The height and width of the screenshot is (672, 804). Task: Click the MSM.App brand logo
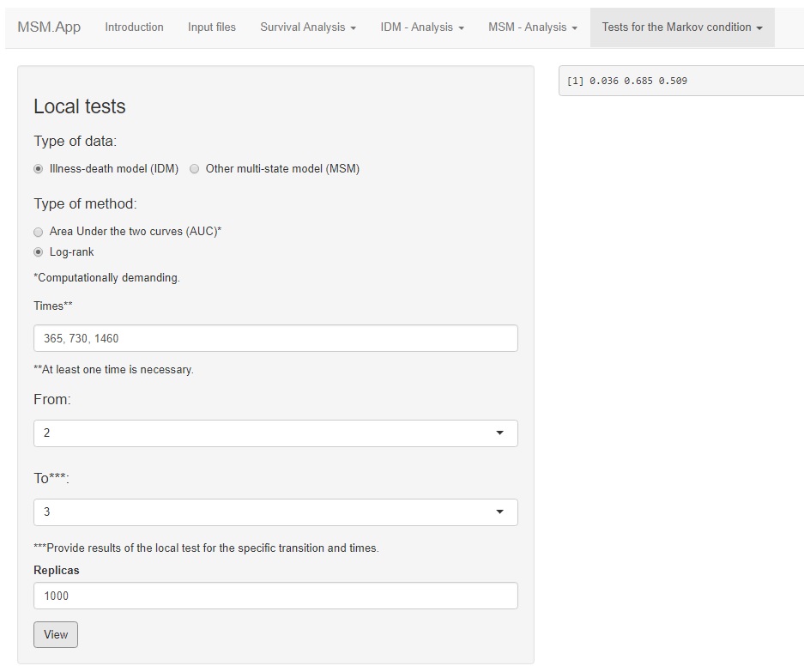click(49, 27)
